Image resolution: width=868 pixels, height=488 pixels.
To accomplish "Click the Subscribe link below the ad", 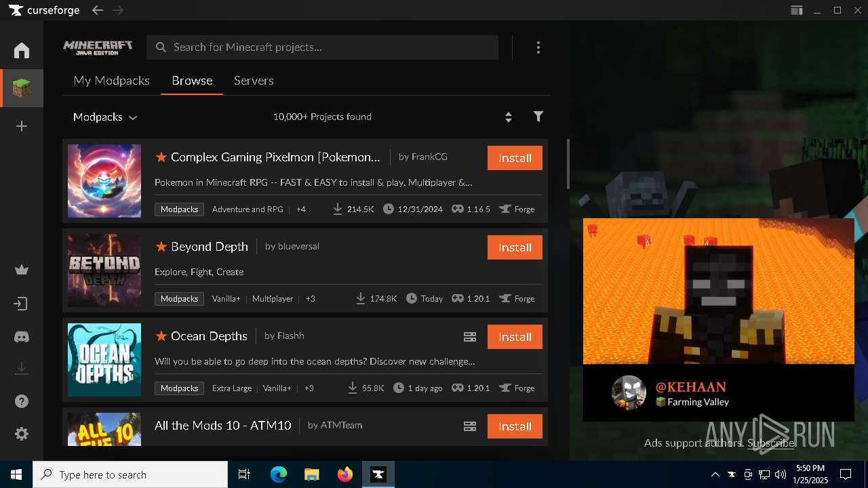I will (770, 443).
